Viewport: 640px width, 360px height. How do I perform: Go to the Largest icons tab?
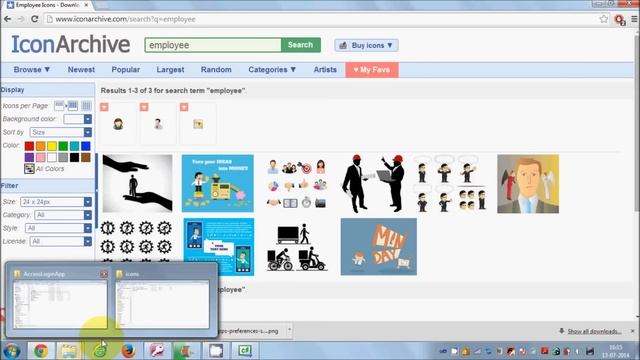170,69
